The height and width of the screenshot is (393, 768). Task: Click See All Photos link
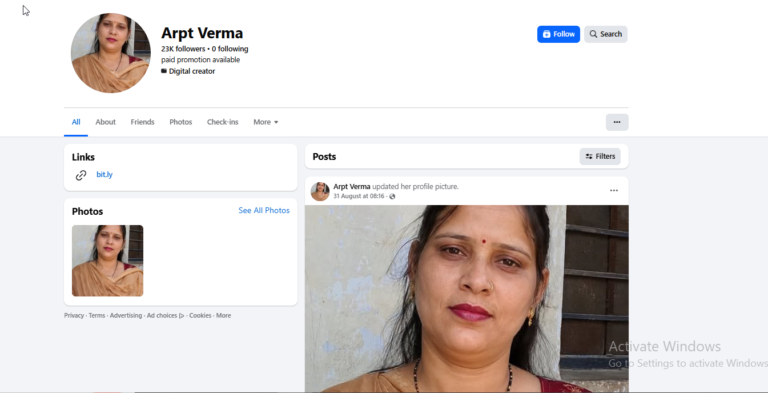pyautogui.click(x=264, y=210)
